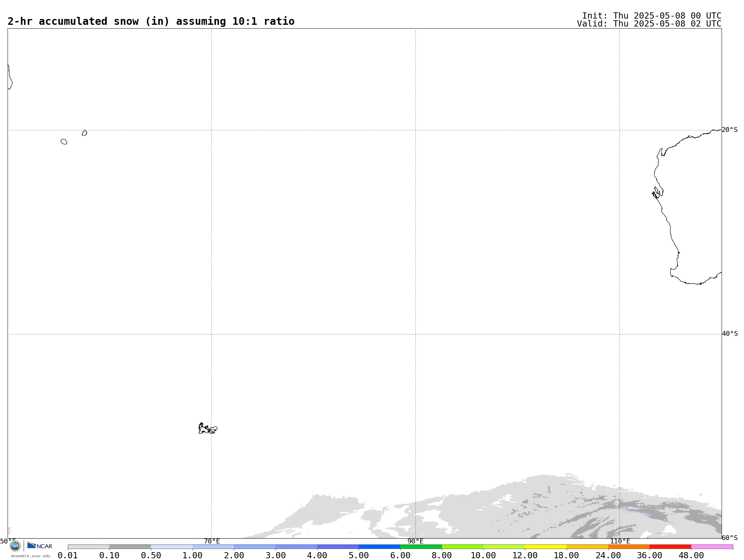Click the NCAR logo
Screen dimensions: 744x560
(40, 546)
